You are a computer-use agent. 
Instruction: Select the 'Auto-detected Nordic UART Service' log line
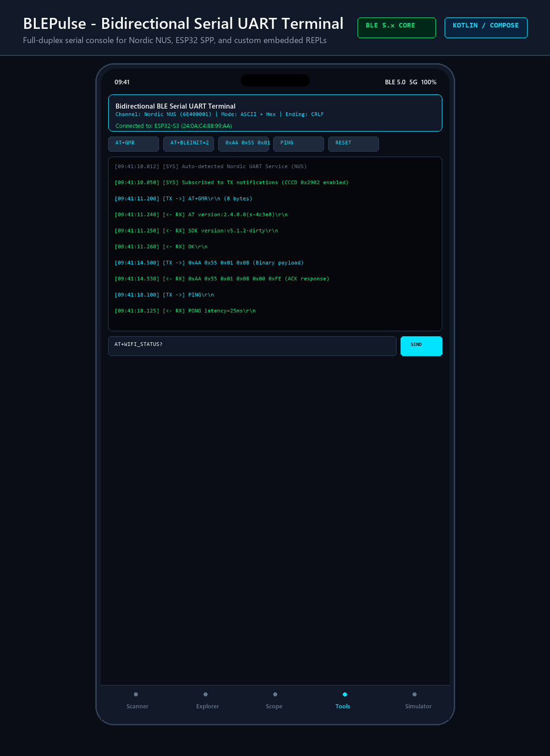click(x=211, y=167)
